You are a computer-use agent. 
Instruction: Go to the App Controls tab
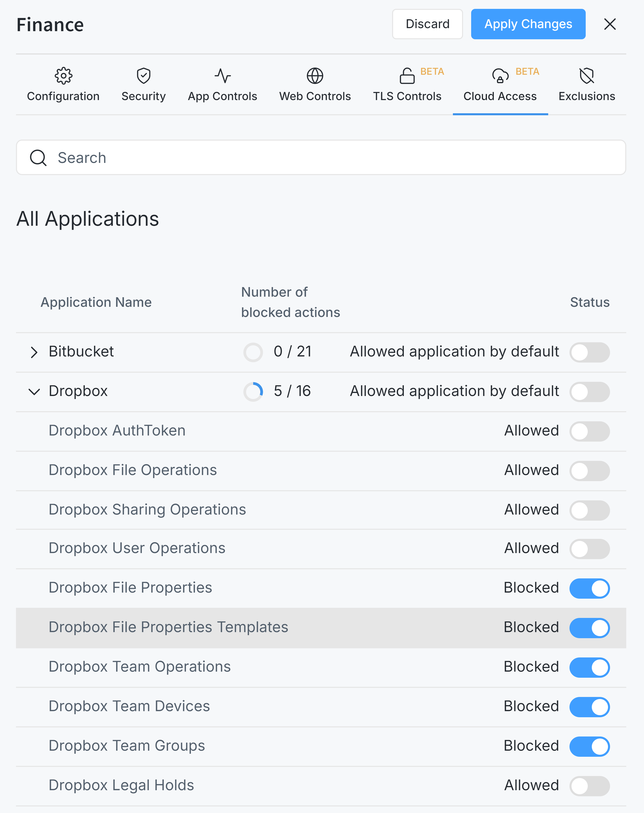tap(223, 85)
